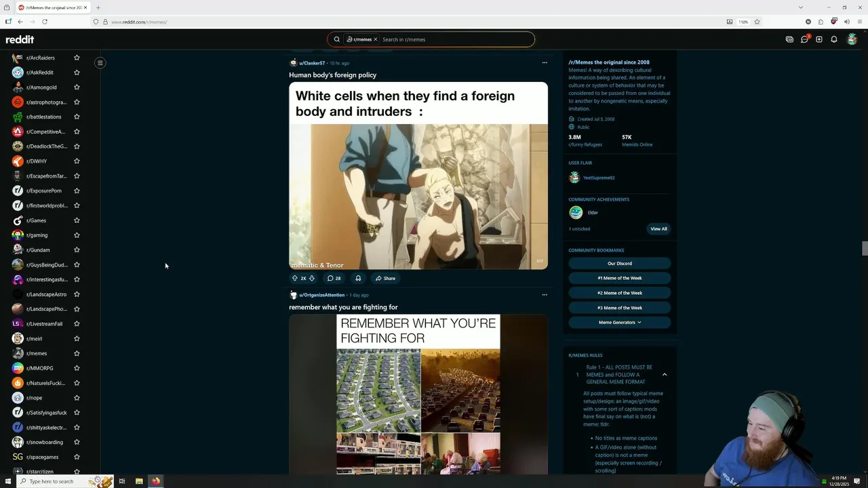Viewport: 868px width, 488px height.
Task: Click r/LandscapeAstro community avatar
Action: [18, 294]
